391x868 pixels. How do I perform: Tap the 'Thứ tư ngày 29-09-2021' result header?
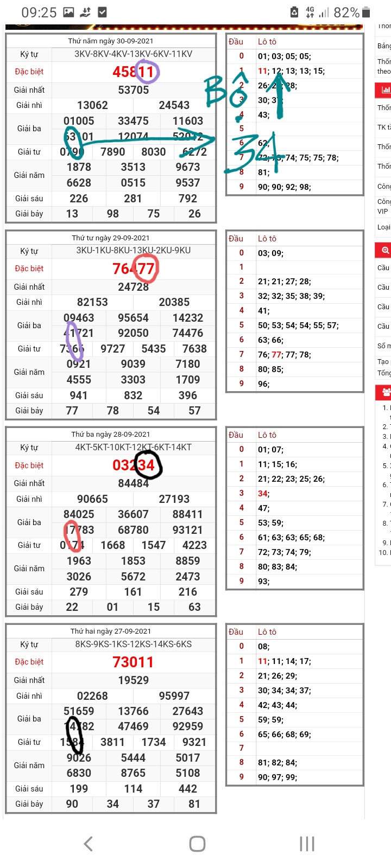point(111,238)
